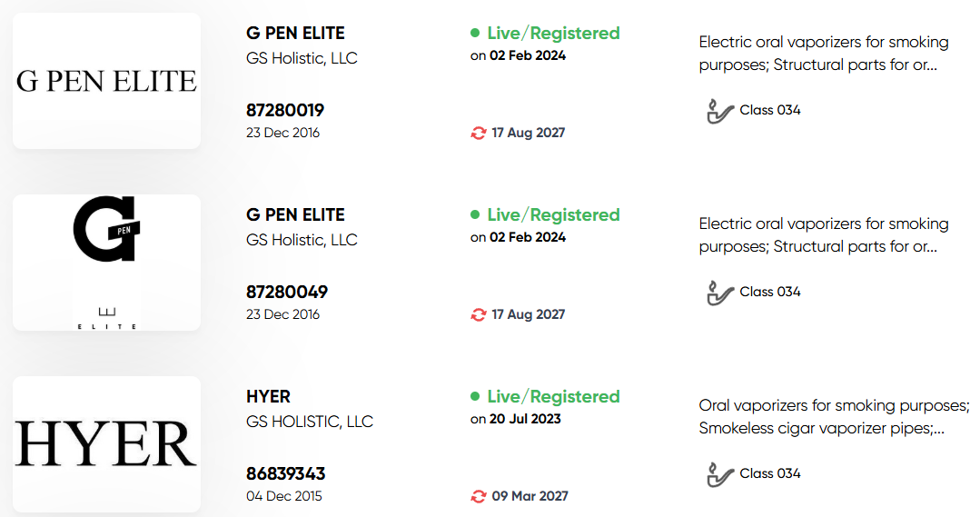The height and width of the screenshot is (517, 980).
Task: Click G PEN ELITE title for serial 87280049
Action: (295, 215)
